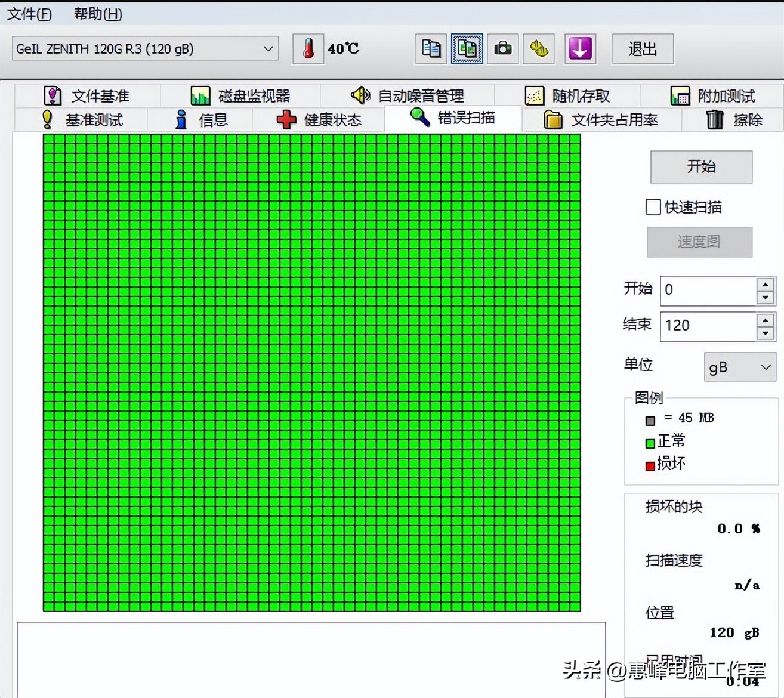Click the green 正常 legend swatch
784x698 pixels.
(x=650, y=443)
